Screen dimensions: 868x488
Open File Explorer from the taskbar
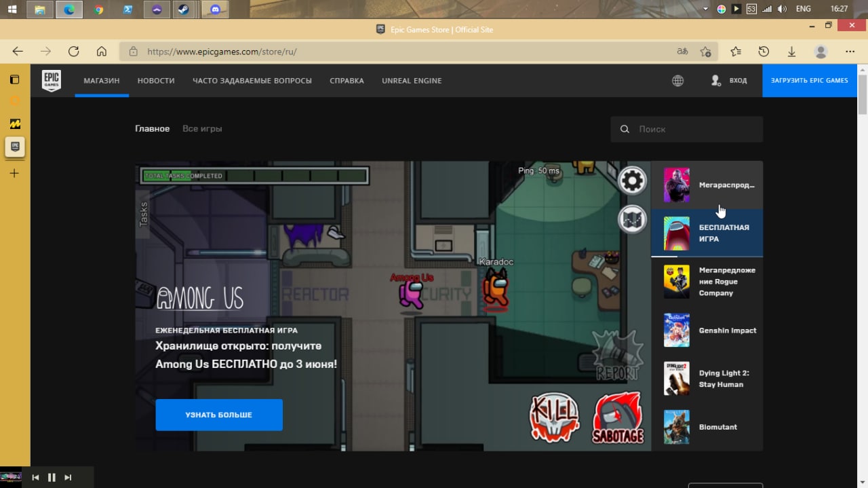point(40,10)
